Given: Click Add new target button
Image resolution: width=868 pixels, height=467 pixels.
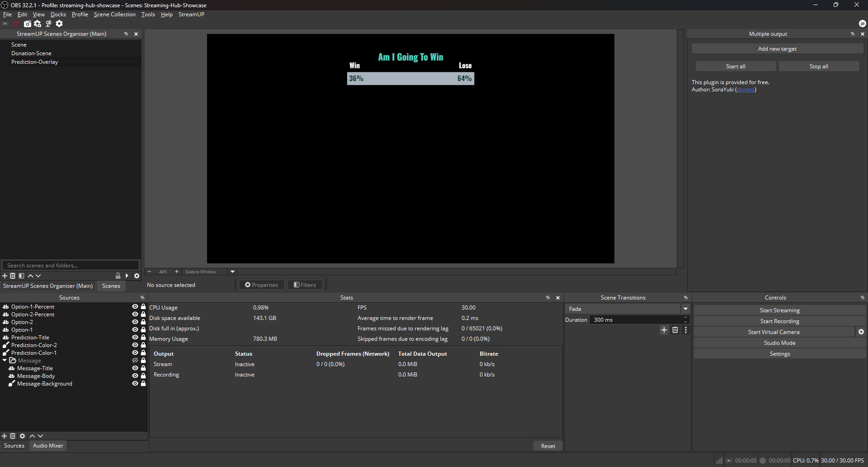Looking at the screenshot, I should 777,48.
